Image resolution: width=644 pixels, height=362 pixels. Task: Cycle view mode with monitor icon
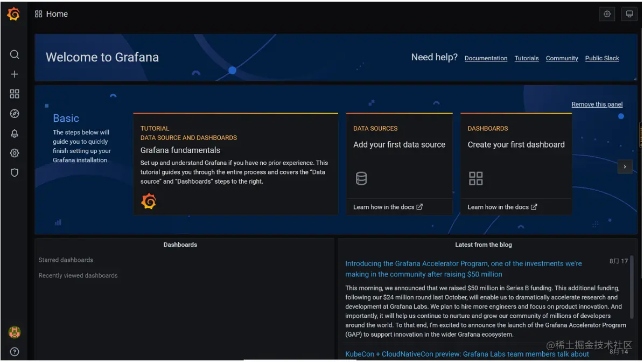point(629,14)
